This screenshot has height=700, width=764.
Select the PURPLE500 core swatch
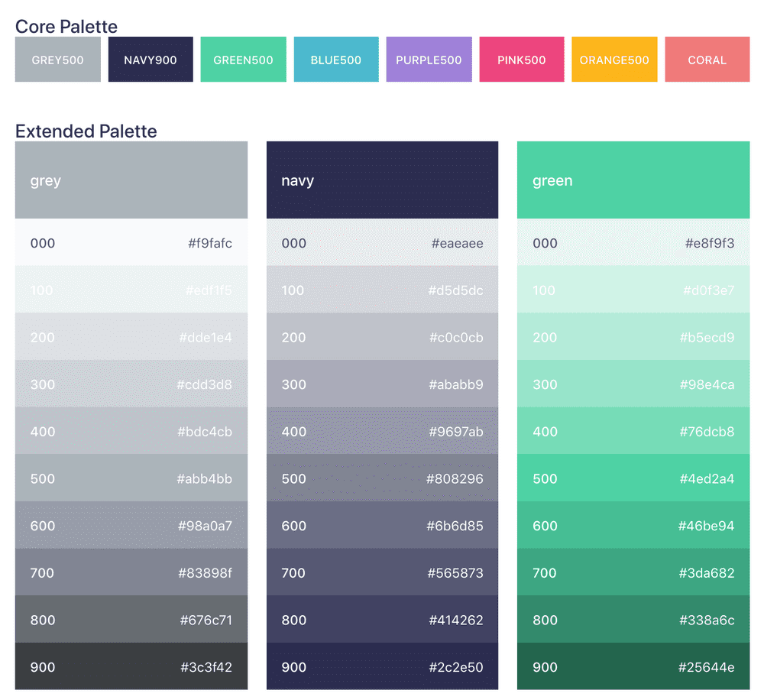(429, 60)
